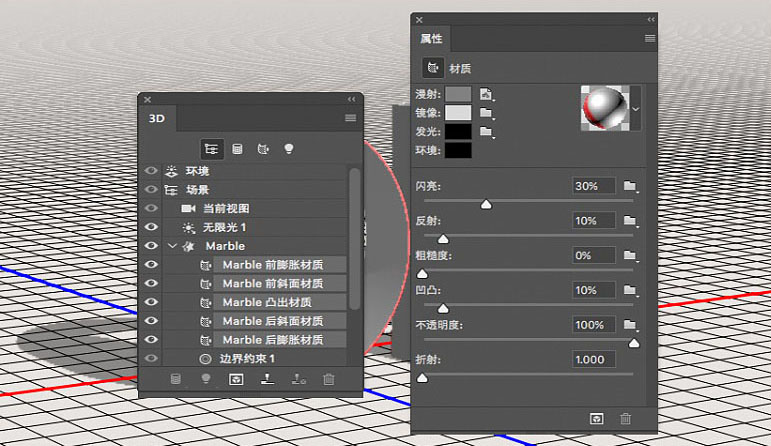Toggle visibility of 无限光 1
The width and height of the screenshot is (771, 446).
[151, 227]
